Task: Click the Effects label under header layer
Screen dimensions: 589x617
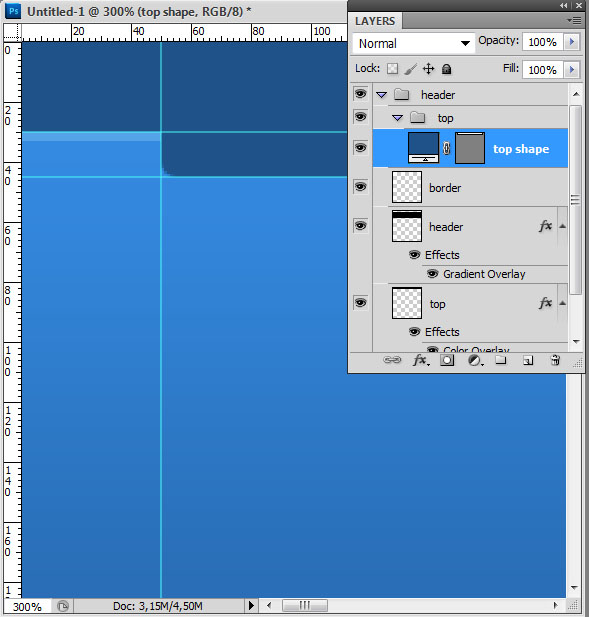Action: [x=442, y=255]
